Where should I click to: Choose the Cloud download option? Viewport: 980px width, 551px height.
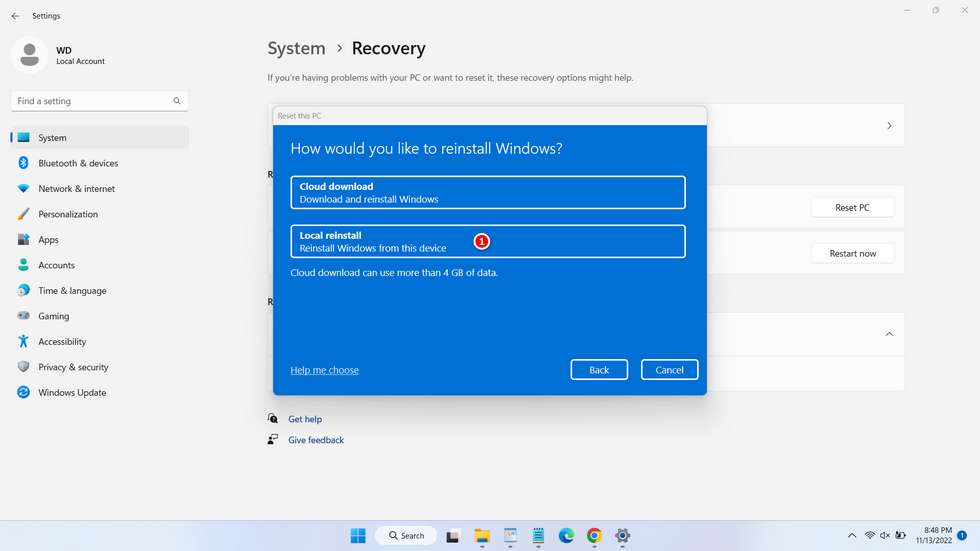(488, 192)
